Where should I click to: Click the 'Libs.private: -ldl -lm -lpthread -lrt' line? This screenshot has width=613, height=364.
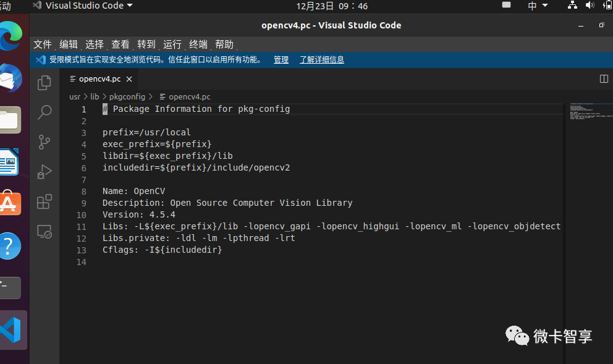(x=198, y=238)
